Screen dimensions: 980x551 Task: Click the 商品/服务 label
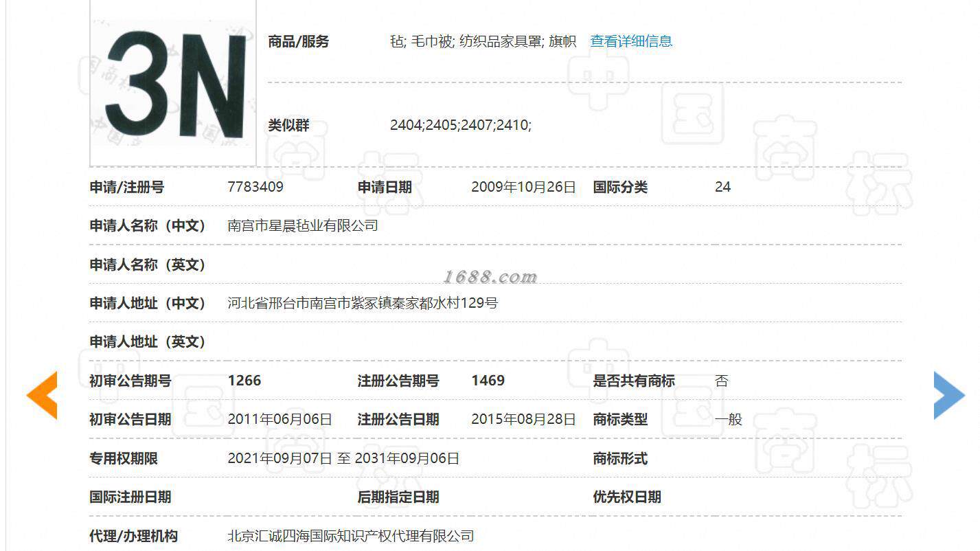(299, 41)
